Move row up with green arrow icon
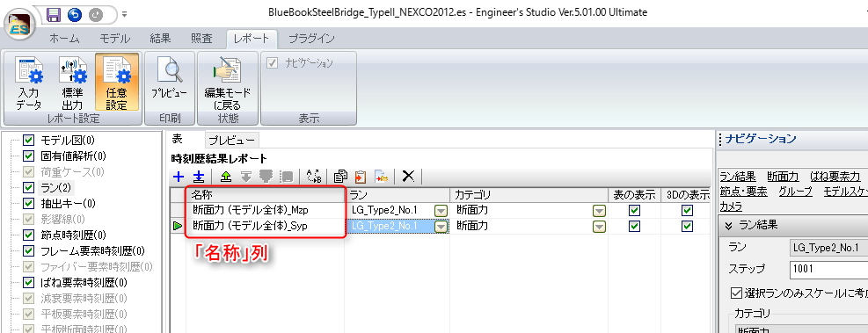 (x=226, y=177)
